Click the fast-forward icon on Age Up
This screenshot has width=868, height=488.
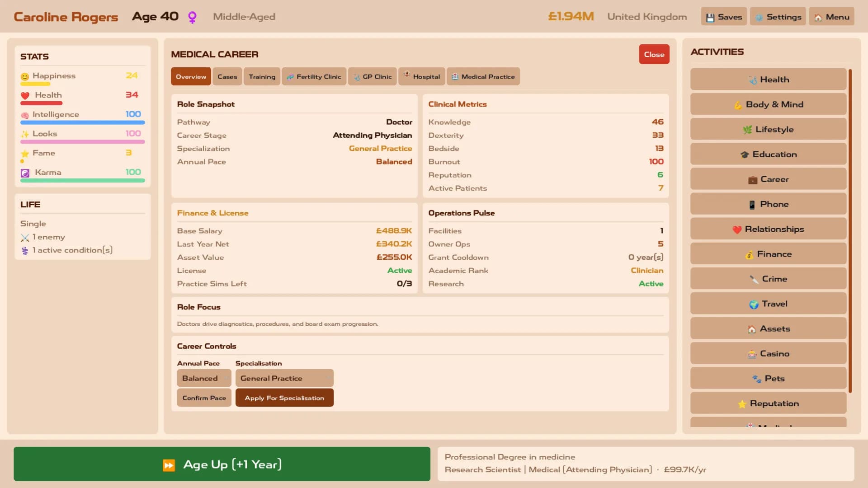[169, 465]
